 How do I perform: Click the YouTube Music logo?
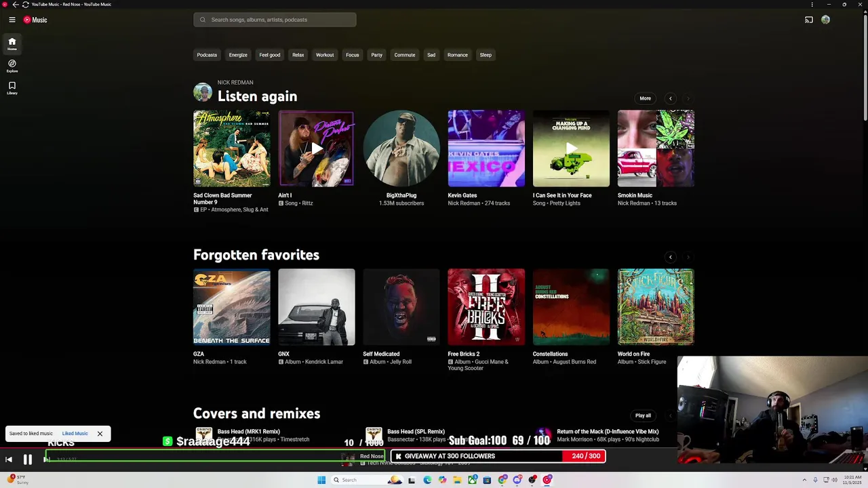point(35,20)
